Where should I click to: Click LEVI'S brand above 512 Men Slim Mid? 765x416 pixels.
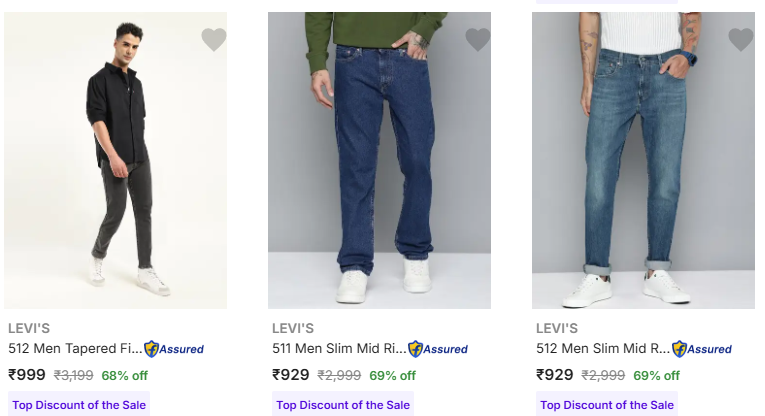coord(557,328)
